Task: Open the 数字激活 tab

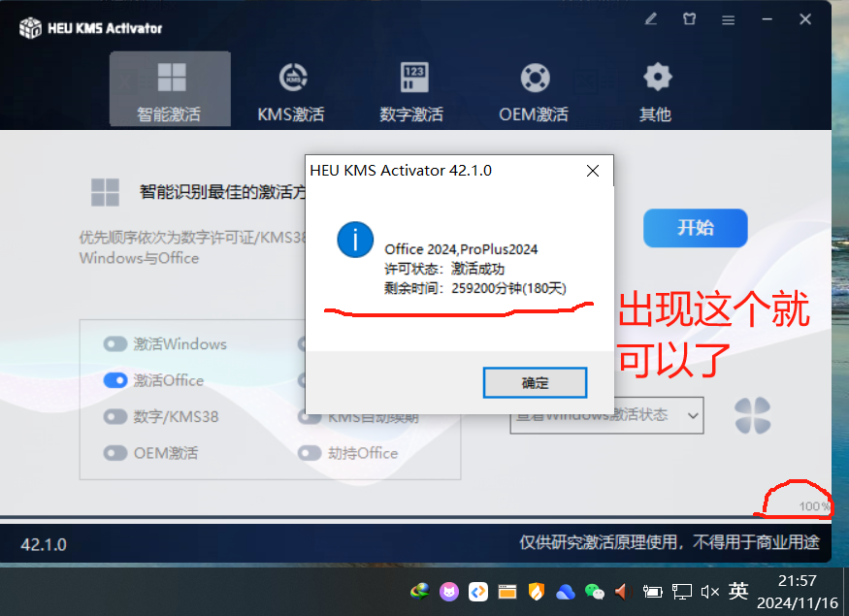Action: [x=412, y=92]
